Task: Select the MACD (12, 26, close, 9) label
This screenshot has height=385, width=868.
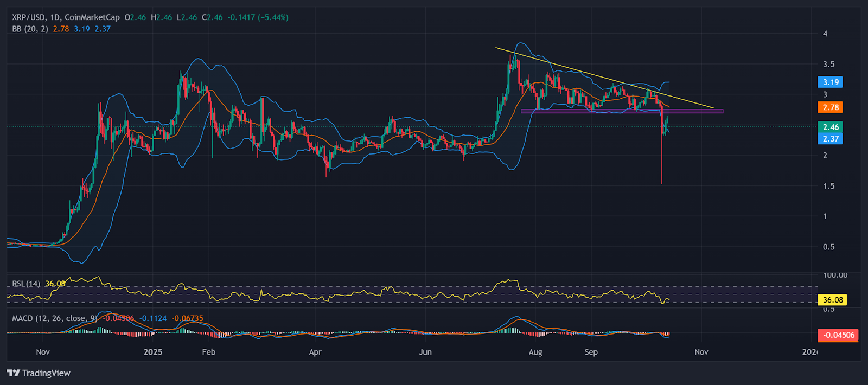Action: point(54,318)
